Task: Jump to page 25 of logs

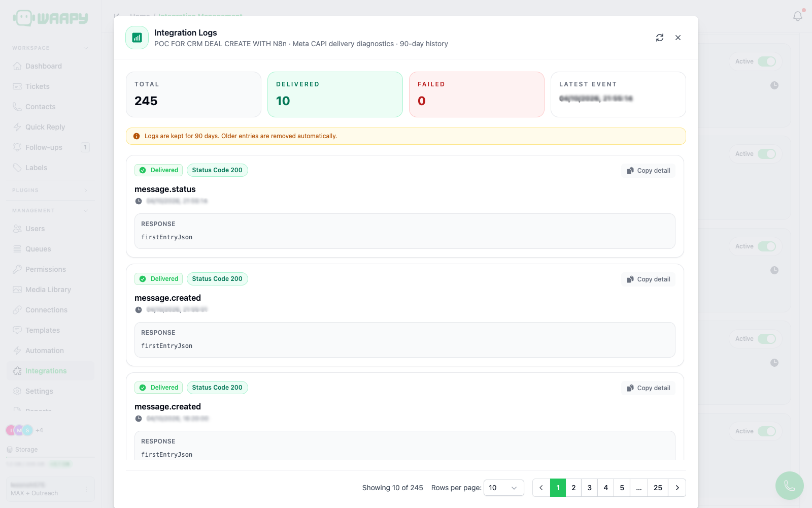Action: (x=658, y=488)
